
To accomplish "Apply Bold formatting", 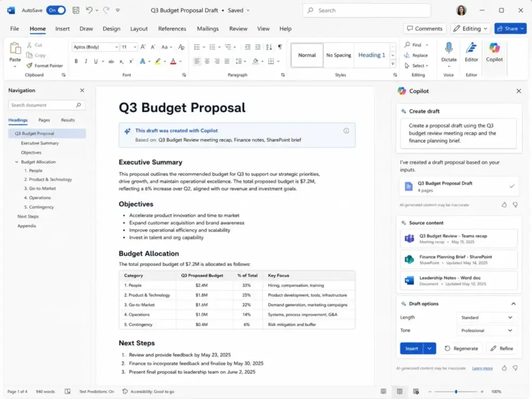I will [76, 61].
